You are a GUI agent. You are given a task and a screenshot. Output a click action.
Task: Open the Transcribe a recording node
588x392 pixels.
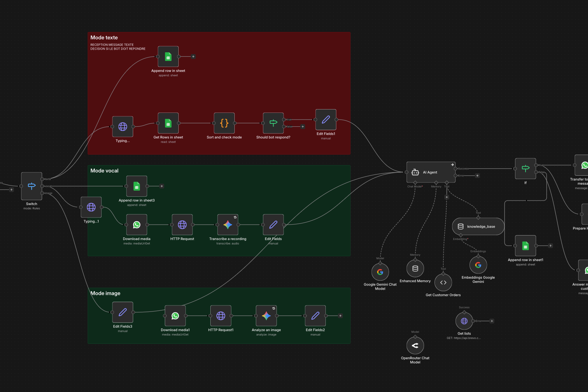coord(228,225)
